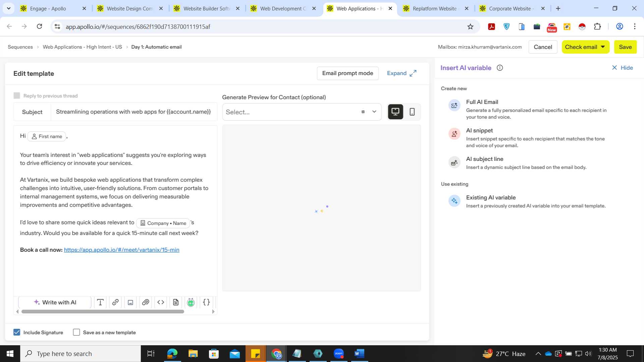This screenshot has height=362, width=644.
Task: Insert variable with curly braces icon
Action: pyautogui.click(x=206, y=302)
